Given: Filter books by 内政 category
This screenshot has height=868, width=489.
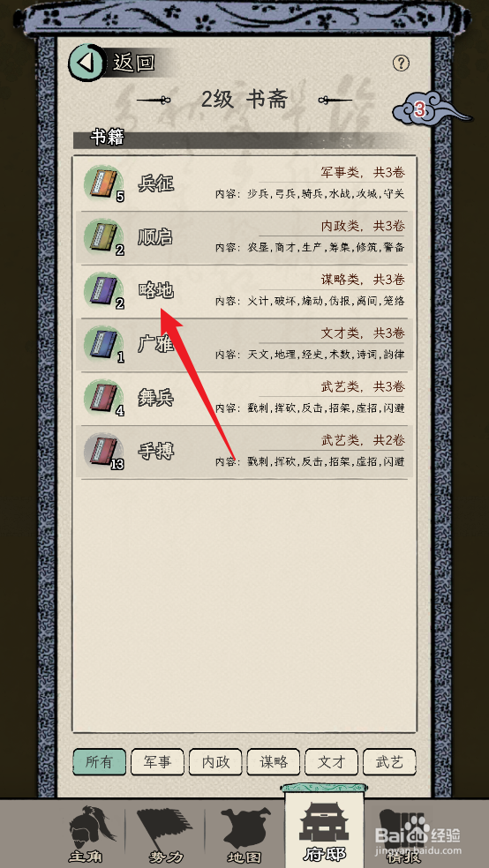Looking at the screenshot, I should click(215, 762).
